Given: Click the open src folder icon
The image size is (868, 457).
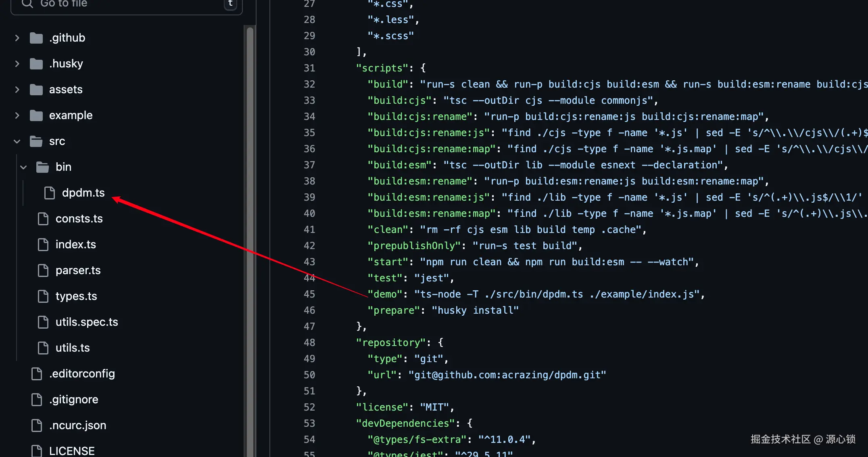Looking at the screenshot, I should (36, 141).
